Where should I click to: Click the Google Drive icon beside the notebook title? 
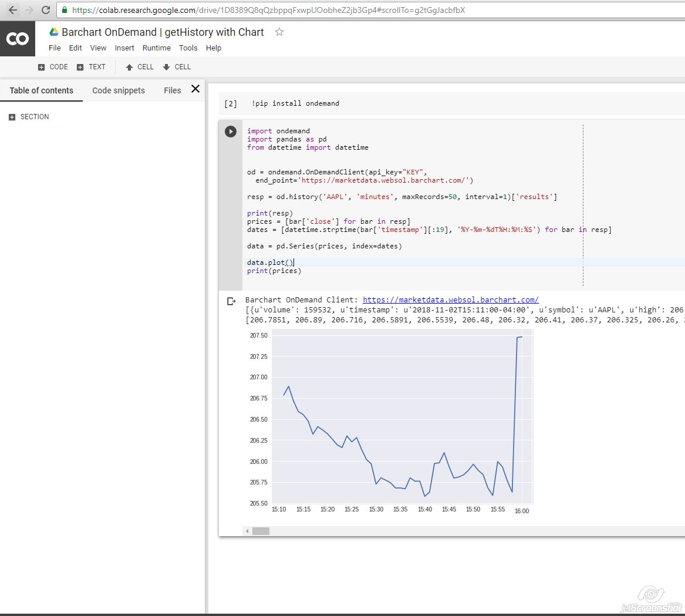tap(54, 32)
